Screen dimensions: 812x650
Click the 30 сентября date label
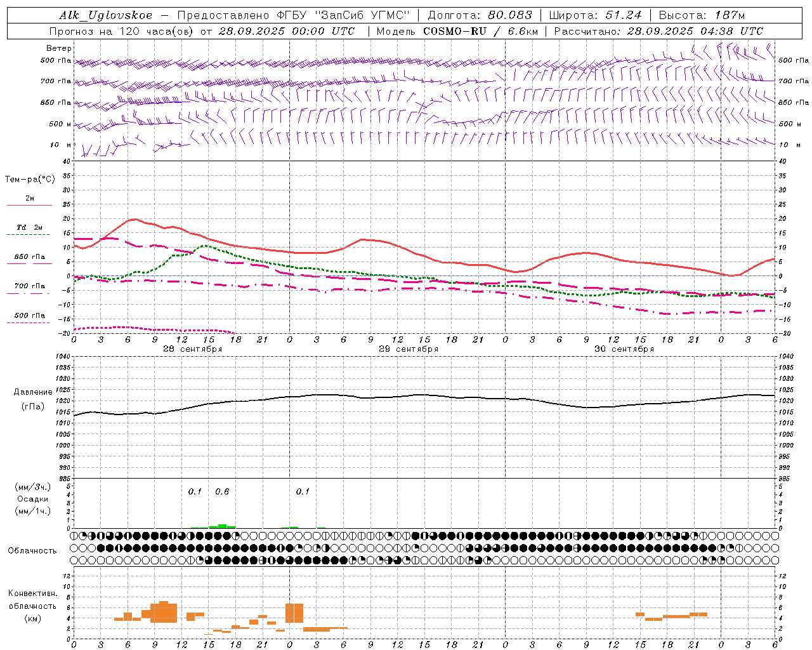click(624, 349)
